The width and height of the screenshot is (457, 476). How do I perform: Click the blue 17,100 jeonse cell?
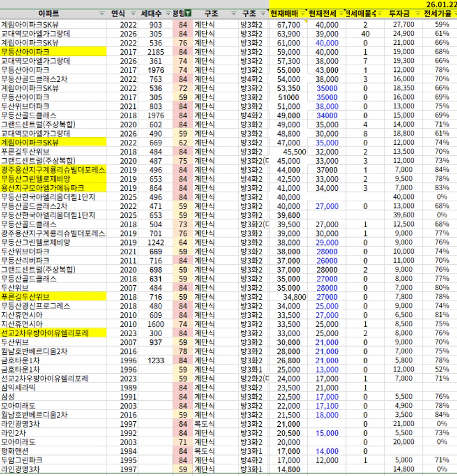coord(327,406)
